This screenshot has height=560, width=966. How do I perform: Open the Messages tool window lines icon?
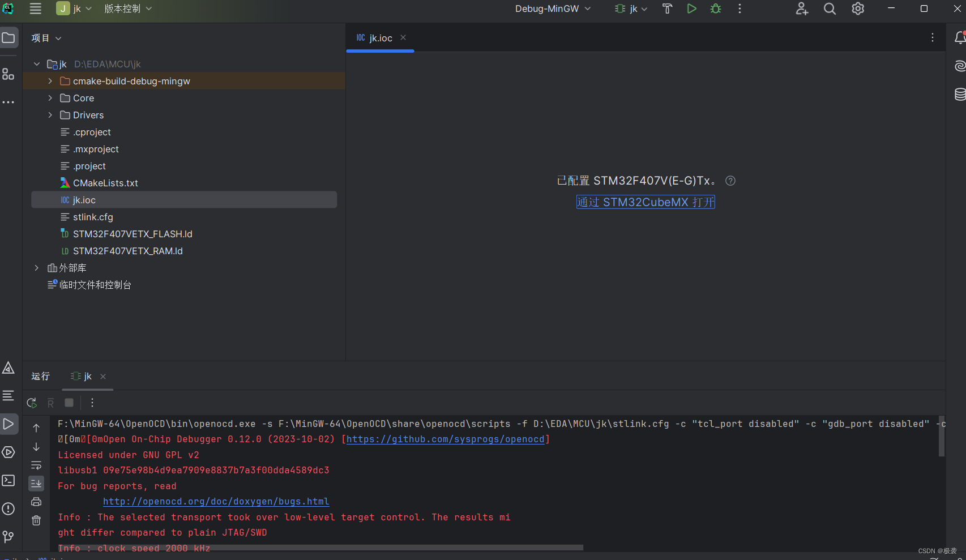click(x=8, y=396)
